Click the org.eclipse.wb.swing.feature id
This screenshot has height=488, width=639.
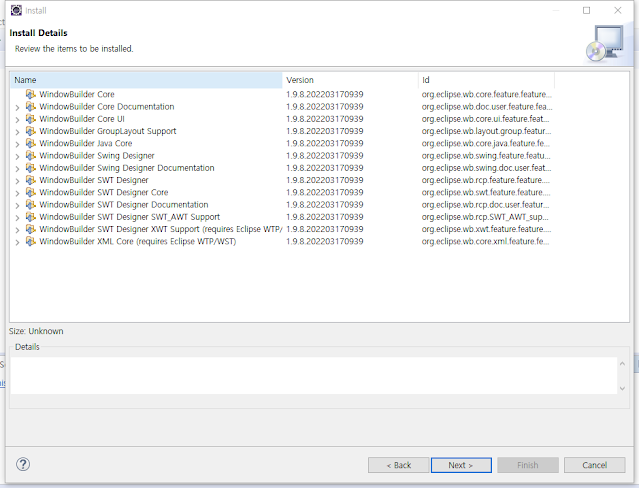[x=486, y=155]
